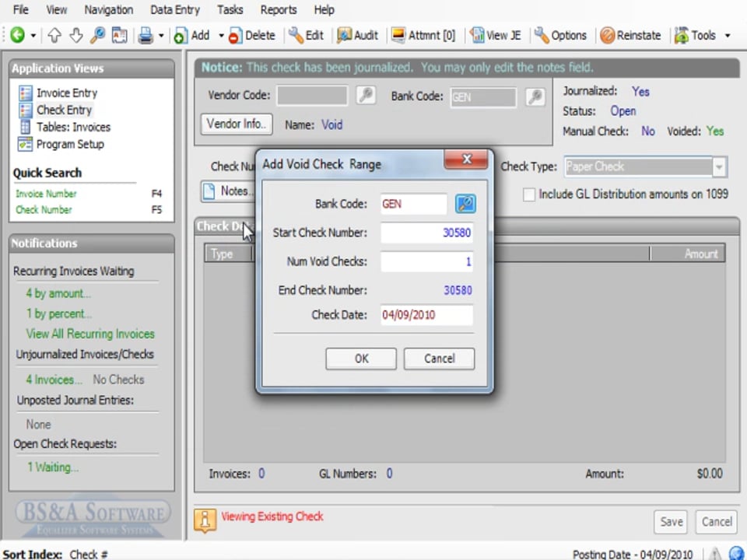Open the Help menu

click(324, 9)
